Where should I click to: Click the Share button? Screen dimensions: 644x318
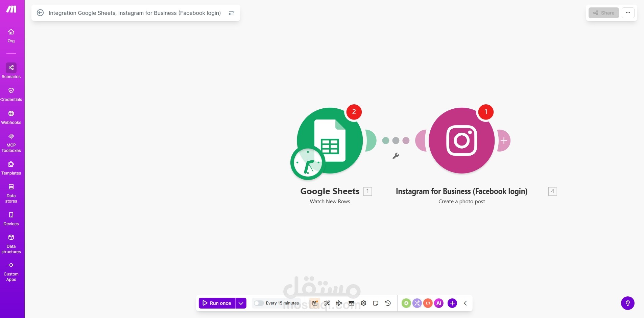coord(604,13)
